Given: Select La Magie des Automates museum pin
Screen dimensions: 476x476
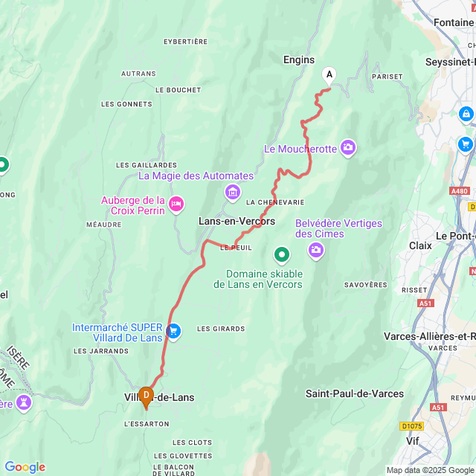Looking at the screenshot, I should point(233,193).
